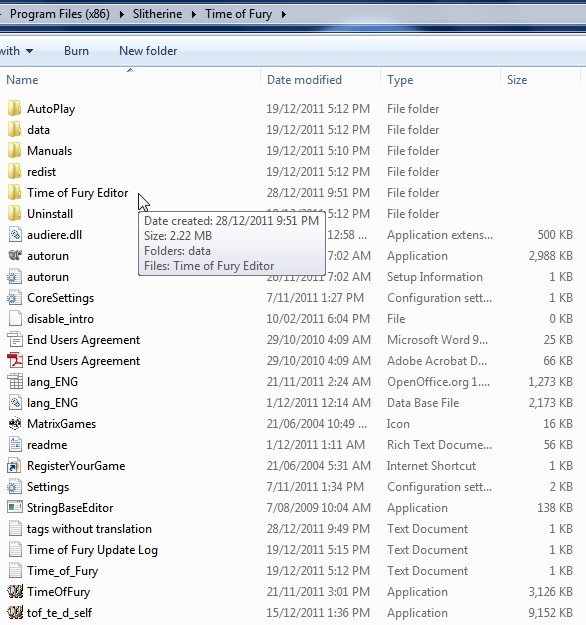Screen dimensions: 586x625
Task: Go to Slitherine in the address bar
Action: click(x=157, y=14)
